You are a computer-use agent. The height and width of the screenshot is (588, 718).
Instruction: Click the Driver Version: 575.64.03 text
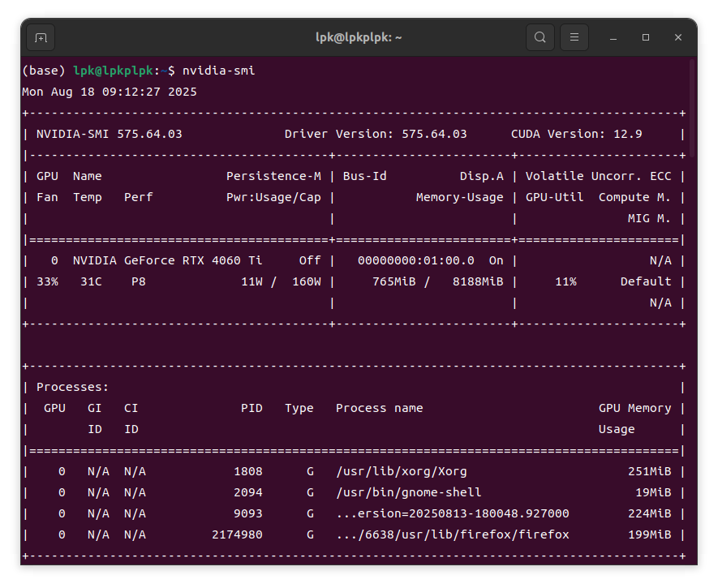(376, 134)
